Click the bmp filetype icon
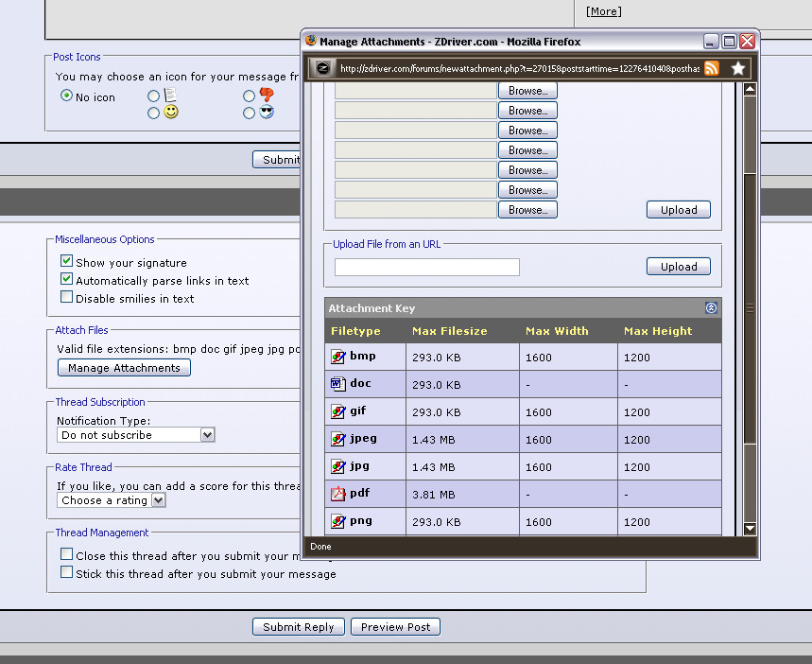This screenshot has height=664, width=812. 338,357
